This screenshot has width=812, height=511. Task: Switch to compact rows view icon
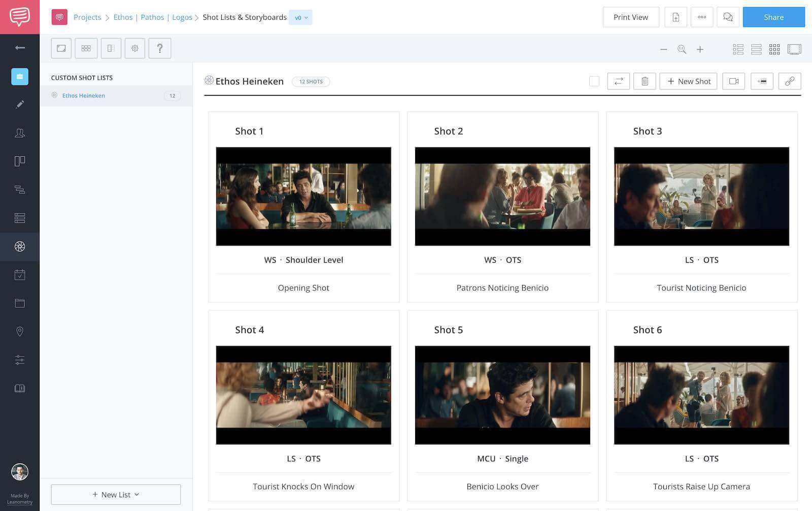point(756,49)
